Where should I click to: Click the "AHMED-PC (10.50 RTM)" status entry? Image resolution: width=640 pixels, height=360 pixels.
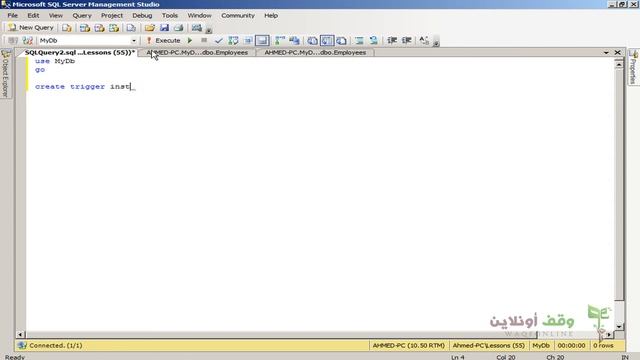click(x=409, y=345)
